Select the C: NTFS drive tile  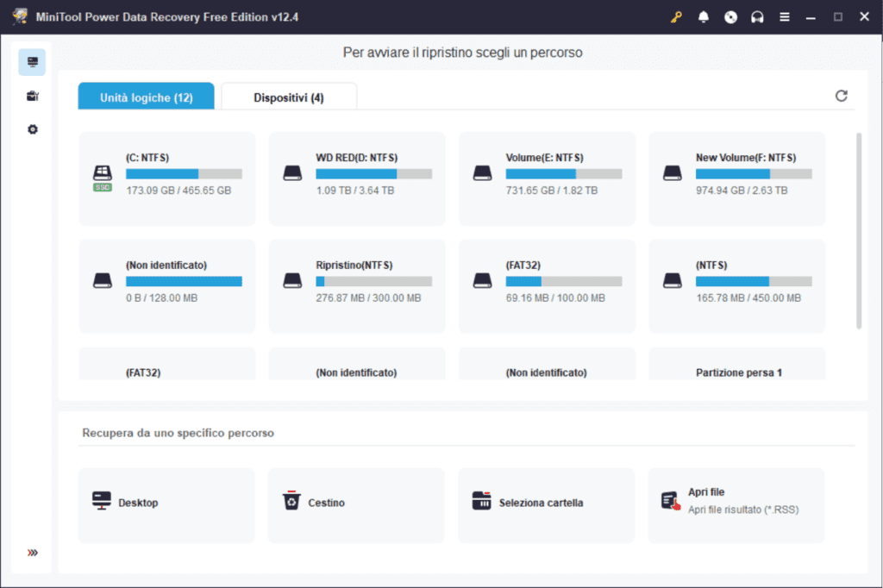(x=166, y=176)
